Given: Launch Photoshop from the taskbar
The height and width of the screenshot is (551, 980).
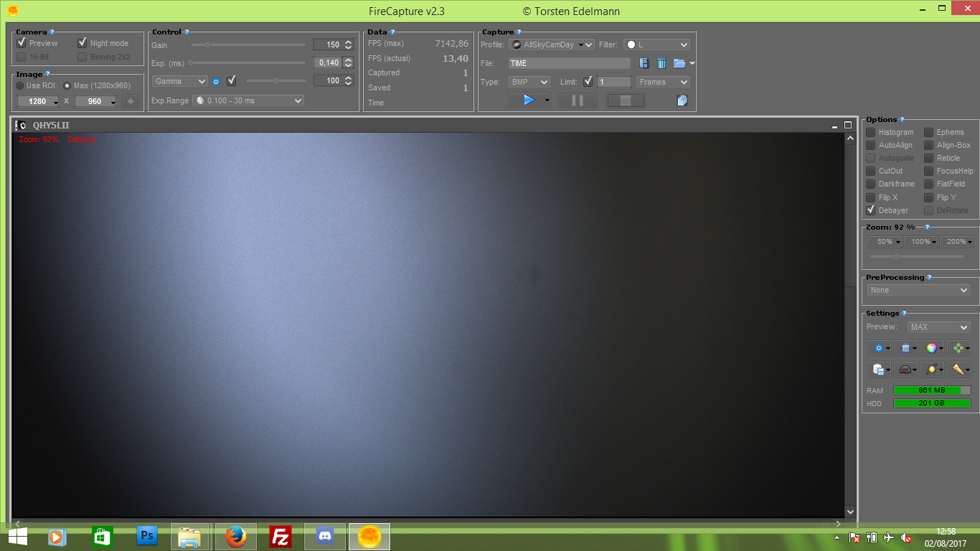Looking at the screenshot, I should [x=147, y=536].
